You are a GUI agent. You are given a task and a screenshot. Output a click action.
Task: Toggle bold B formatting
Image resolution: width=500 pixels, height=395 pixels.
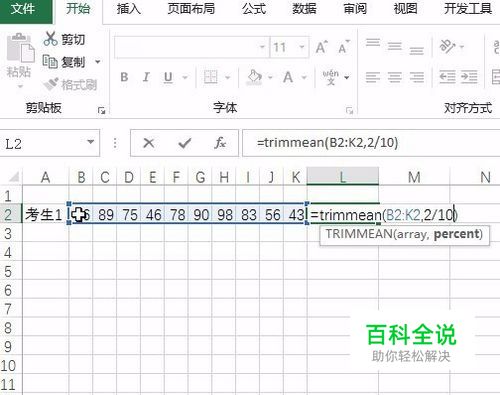124,77
